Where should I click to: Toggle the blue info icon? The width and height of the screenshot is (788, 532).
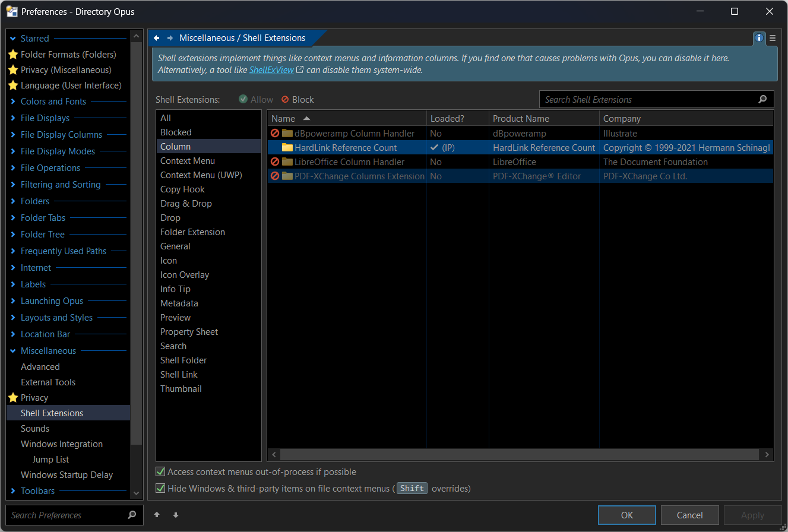(759, 38)
